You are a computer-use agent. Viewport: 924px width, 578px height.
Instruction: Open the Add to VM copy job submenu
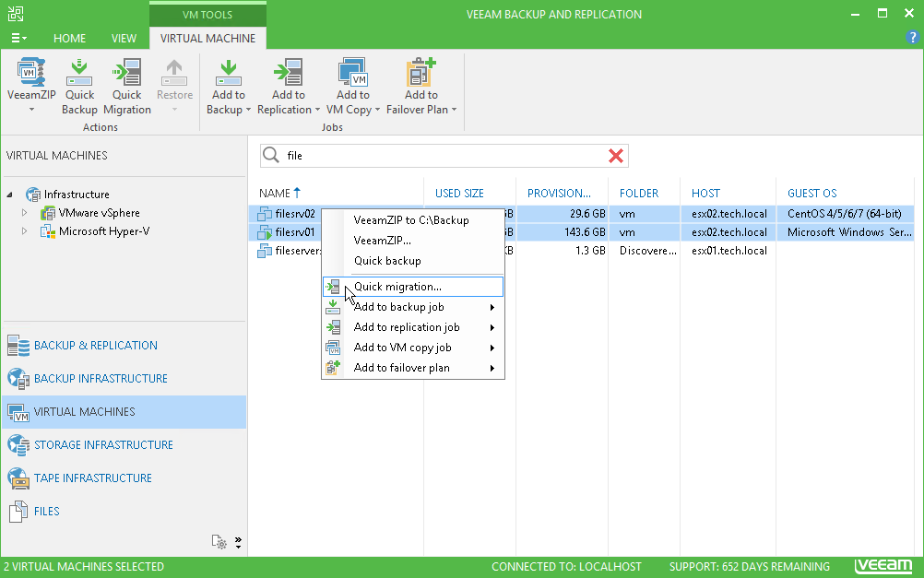pos(413,348)
